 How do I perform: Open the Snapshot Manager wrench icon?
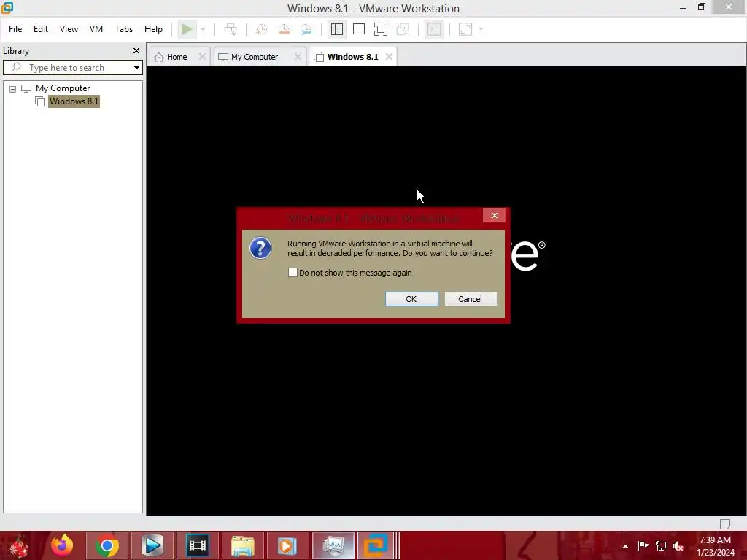[x=306, y=29]
